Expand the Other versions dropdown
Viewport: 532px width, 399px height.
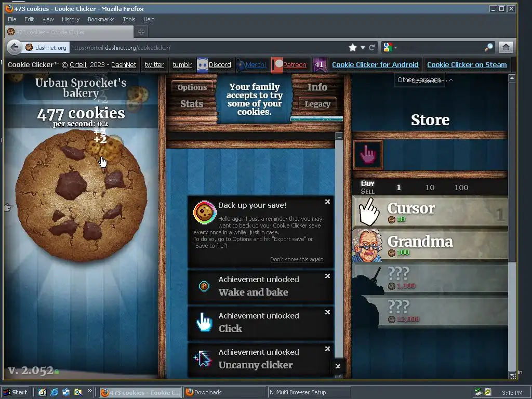point(420,80)
